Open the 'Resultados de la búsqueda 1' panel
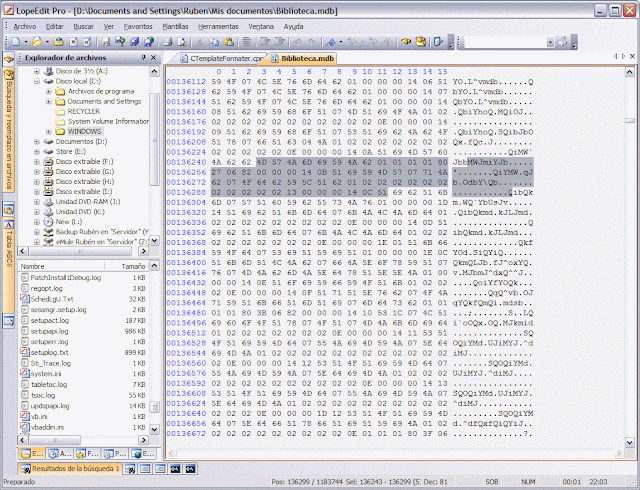This screenshot has height=490, width=640. (x=71, y=469)
